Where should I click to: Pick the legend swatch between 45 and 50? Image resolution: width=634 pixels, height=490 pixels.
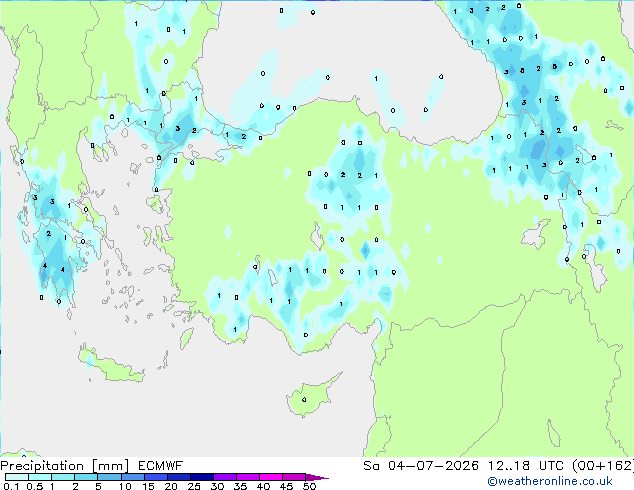(x=294, y=477)
